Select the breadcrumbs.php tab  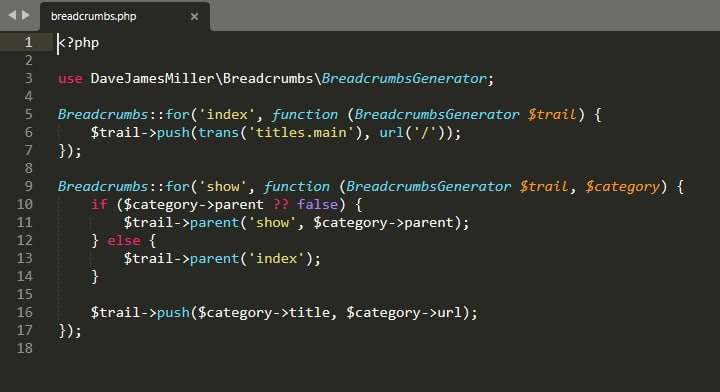(125, 17)
